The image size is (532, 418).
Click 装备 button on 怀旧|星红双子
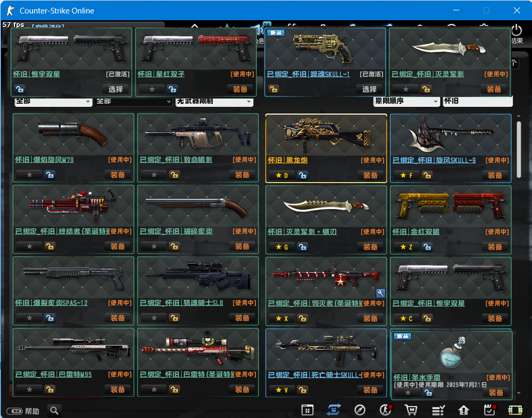click(x=240, y=89)
